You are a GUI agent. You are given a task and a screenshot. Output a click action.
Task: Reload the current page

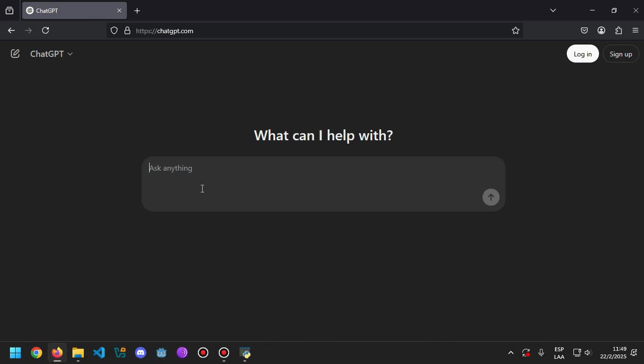pyautogui.click(x=45, y=30)
